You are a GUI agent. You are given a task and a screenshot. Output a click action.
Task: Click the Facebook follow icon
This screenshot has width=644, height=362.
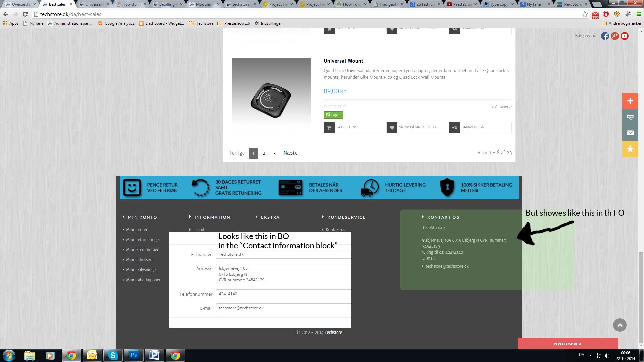point(605,36)
